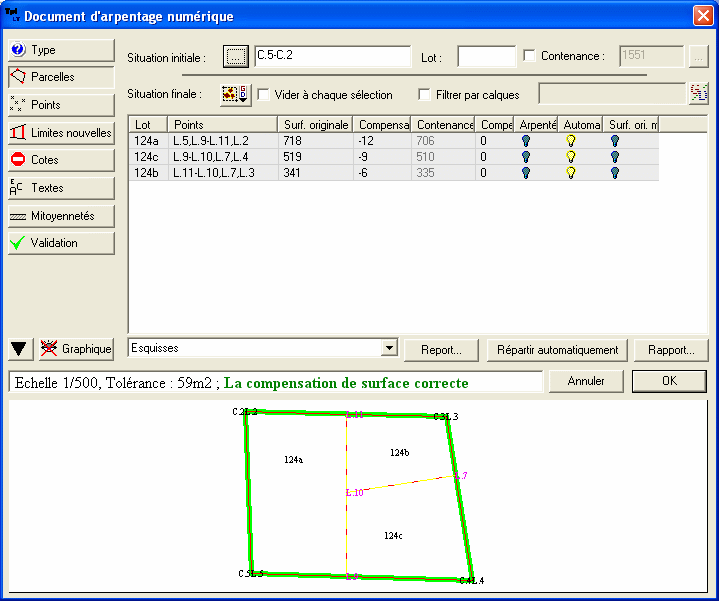This screenshot has width=719, height=601.
Task: Click the black down-arrow collapse button
Action: [x=19, y=349]
